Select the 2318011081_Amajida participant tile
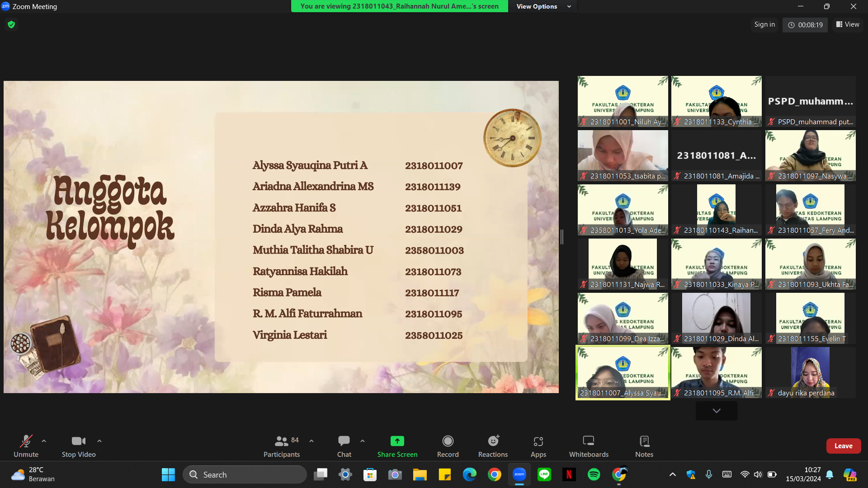The height and width of the screenshot is (488, 868). click(x=717, y=155)
